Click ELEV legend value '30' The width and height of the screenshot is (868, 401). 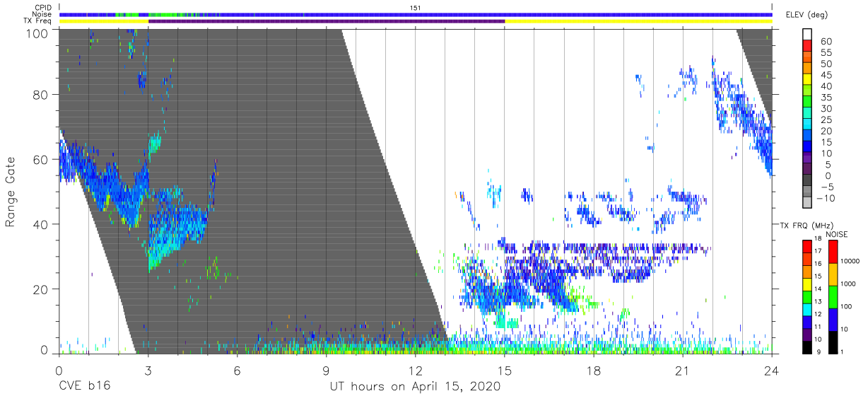click(826, 109)
